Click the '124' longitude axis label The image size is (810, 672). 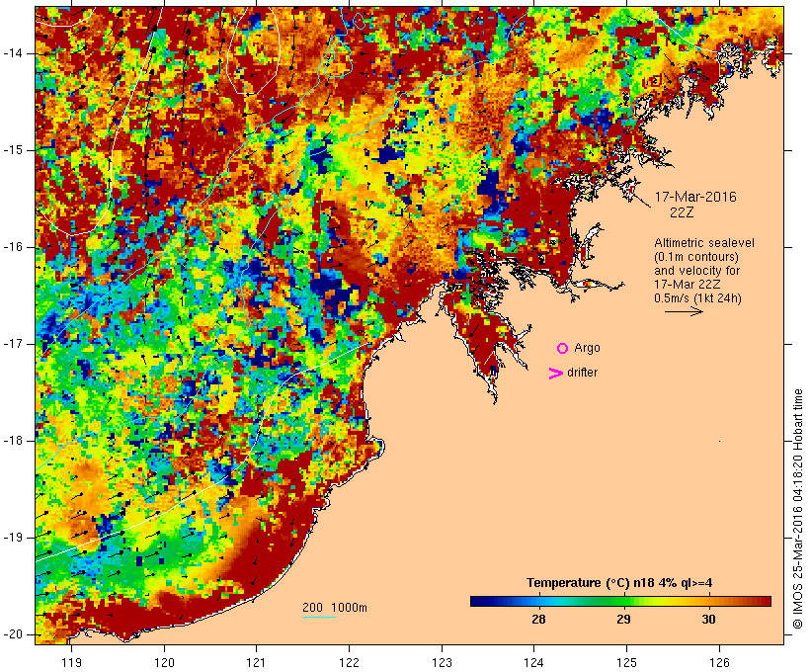point(534,662)
